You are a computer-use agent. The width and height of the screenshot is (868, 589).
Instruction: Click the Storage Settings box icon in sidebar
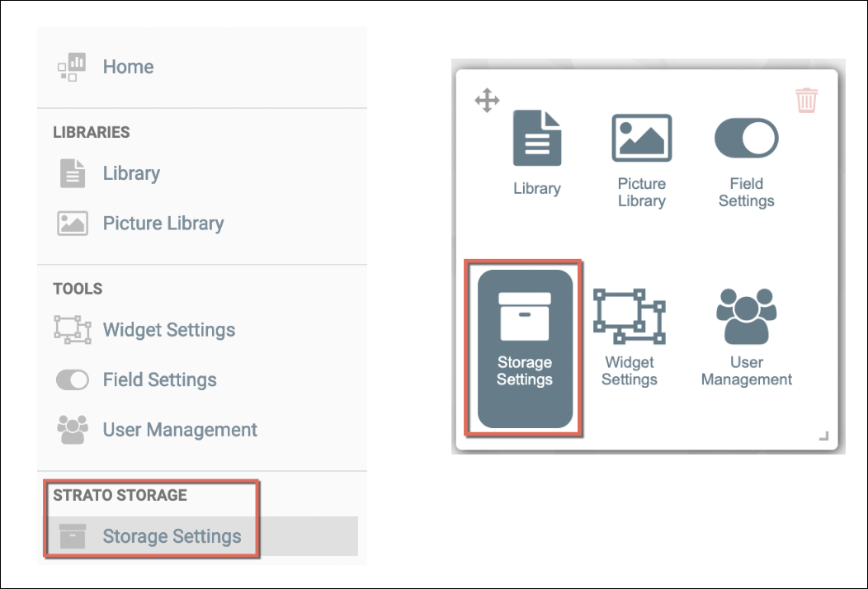72,536
